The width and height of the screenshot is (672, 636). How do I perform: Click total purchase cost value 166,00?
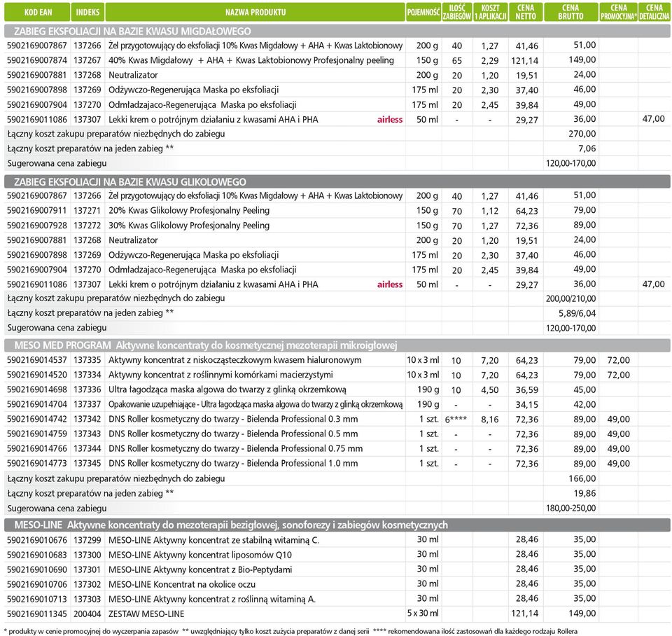(x=582, y=478)
